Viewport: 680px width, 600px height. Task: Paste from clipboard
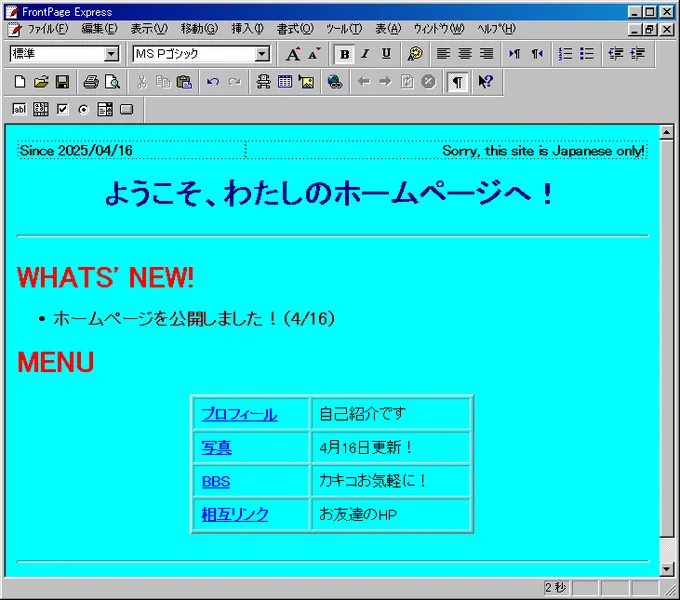point(184,82)
